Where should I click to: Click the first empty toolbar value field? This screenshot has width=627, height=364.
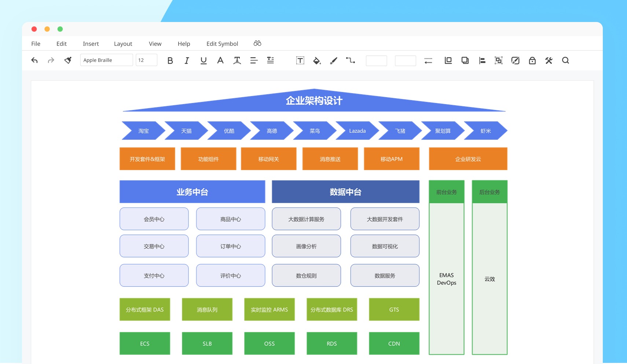(377, 60)
